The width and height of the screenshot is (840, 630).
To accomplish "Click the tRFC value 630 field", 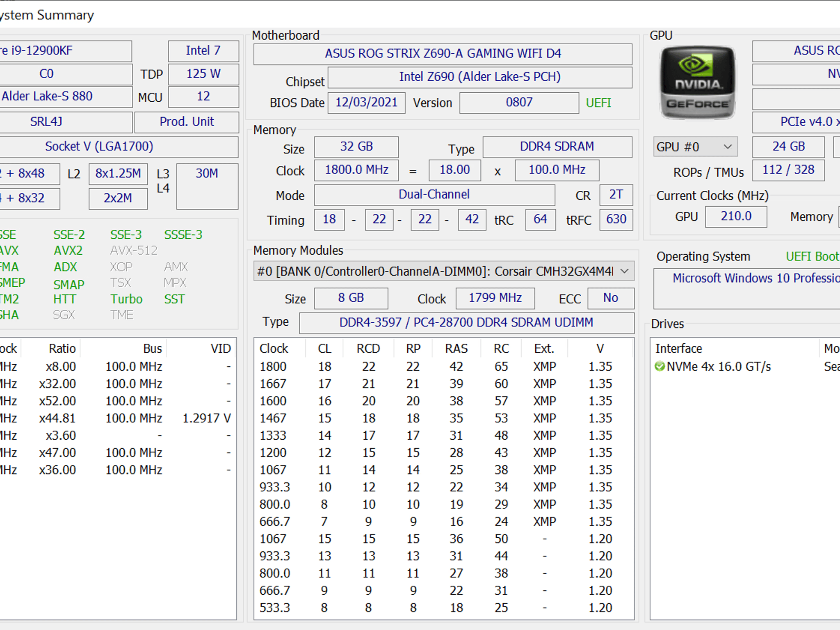I will (x=616, y=219).
